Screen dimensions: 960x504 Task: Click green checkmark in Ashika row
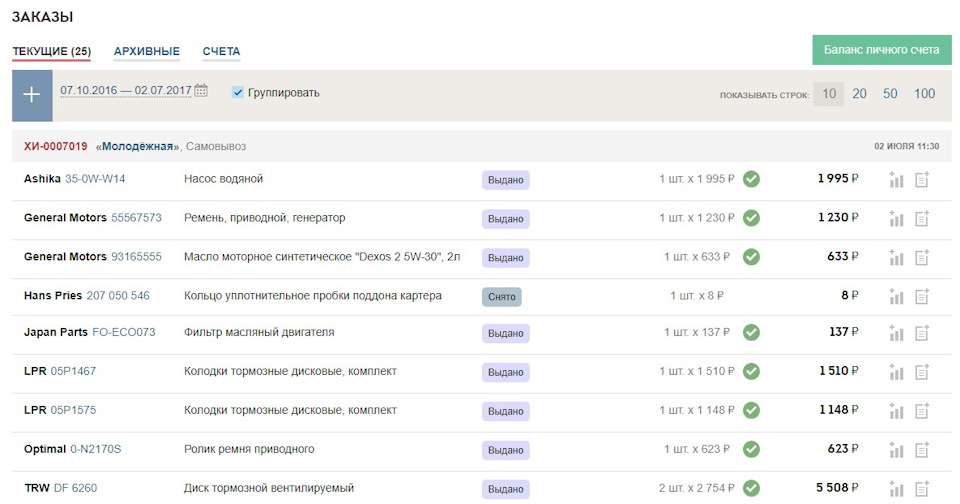(x=751, y=179)
